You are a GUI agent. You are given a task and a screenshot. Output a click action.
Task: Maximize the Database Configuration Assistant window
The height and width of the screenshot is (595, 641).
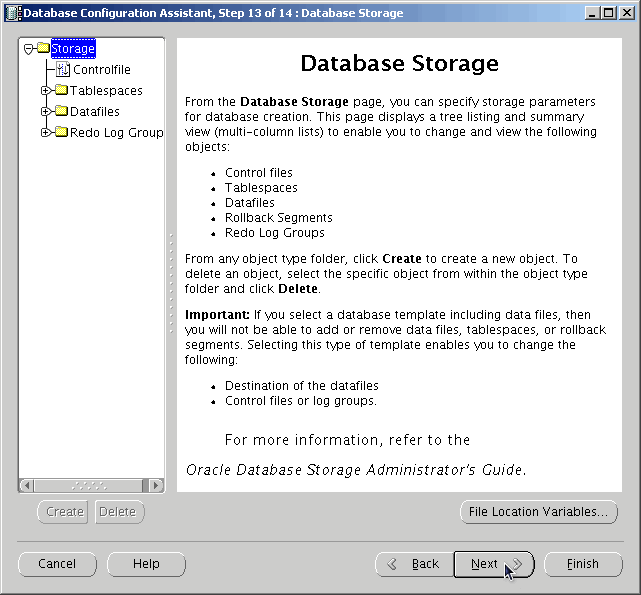[609, 13]
